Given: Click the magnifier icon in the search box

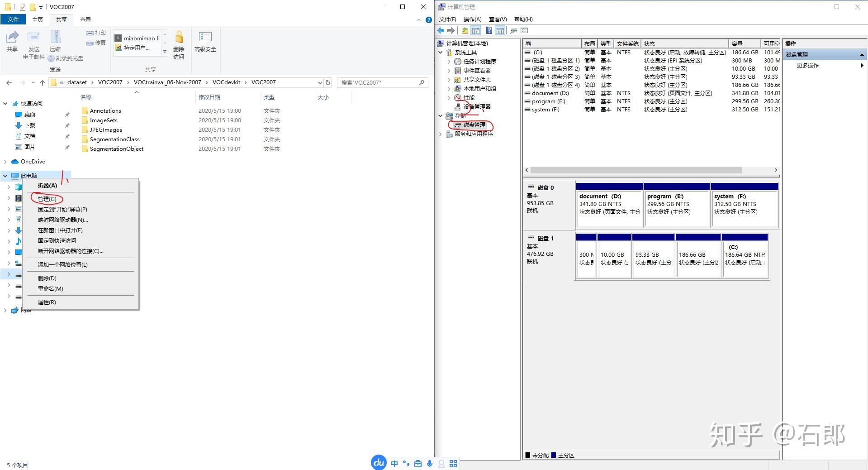Looking at the screenshot, I should 422,82.
